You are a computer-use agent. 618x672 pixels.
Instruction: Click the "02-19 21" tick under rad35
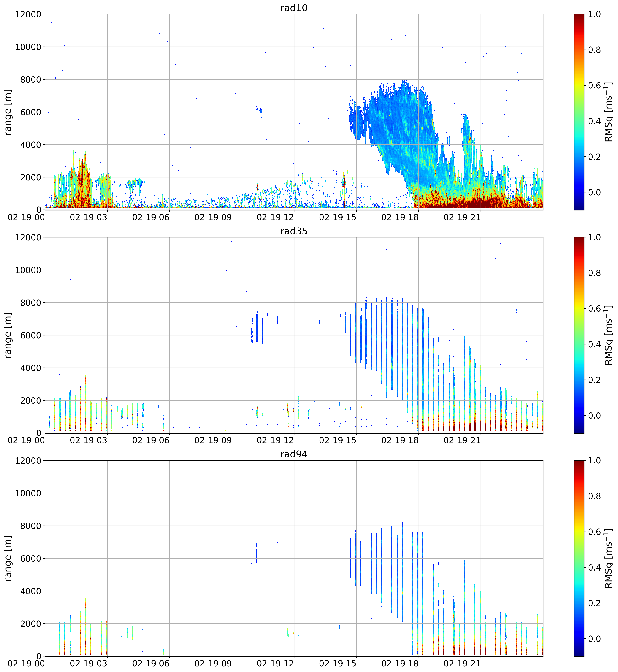(x=462, y=440)
